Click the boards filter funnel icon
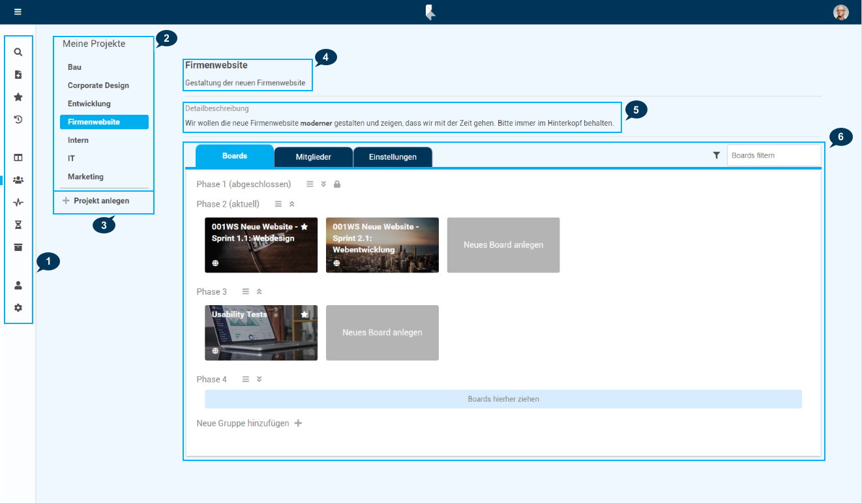Viewport: 862px width, 504px height. [x=717, y=155]
